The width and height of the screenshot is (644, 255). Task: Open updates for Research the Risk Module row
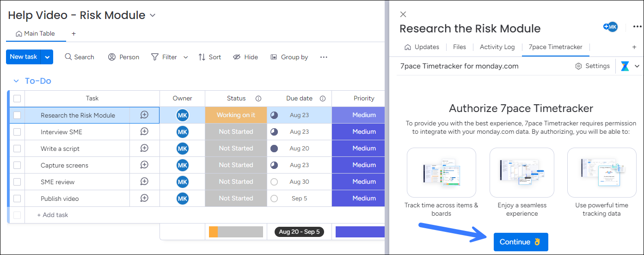pos(144,115)
